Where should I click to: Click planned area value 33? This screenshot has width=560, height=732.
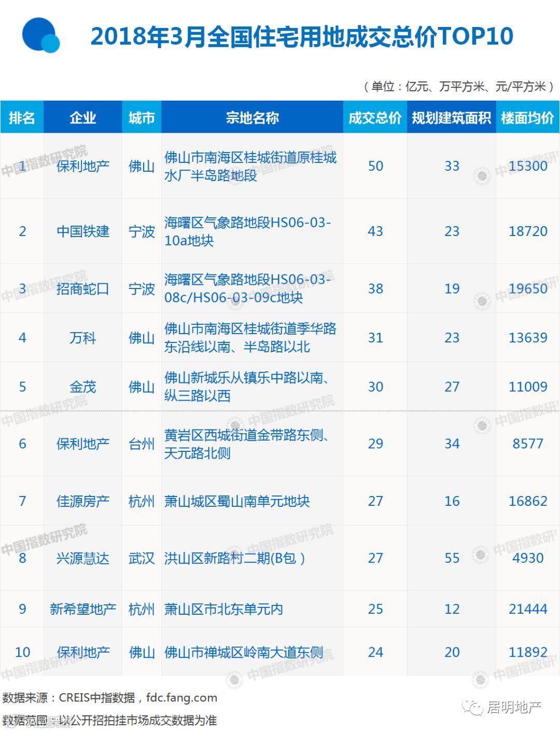452,166
